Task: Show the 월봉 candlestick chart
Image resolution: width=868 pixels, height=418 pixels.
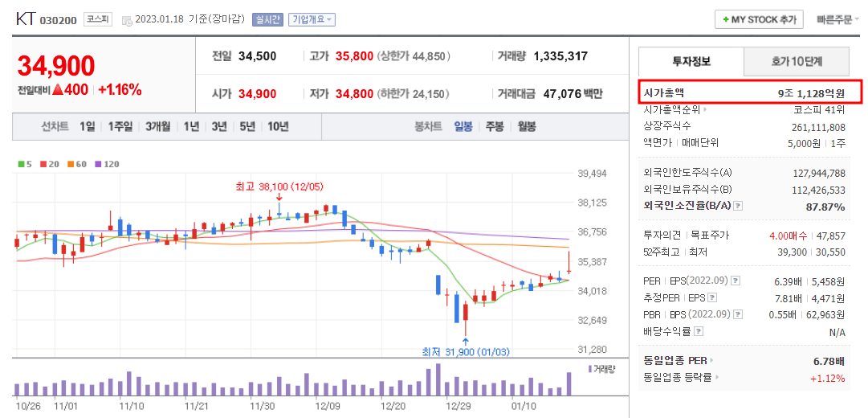Action: [527, 126]
